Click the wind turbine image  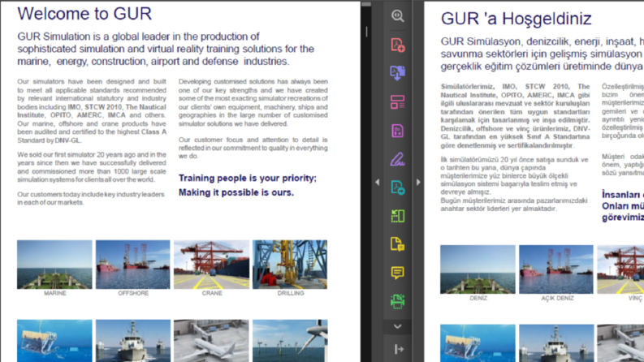click(290, 341)
